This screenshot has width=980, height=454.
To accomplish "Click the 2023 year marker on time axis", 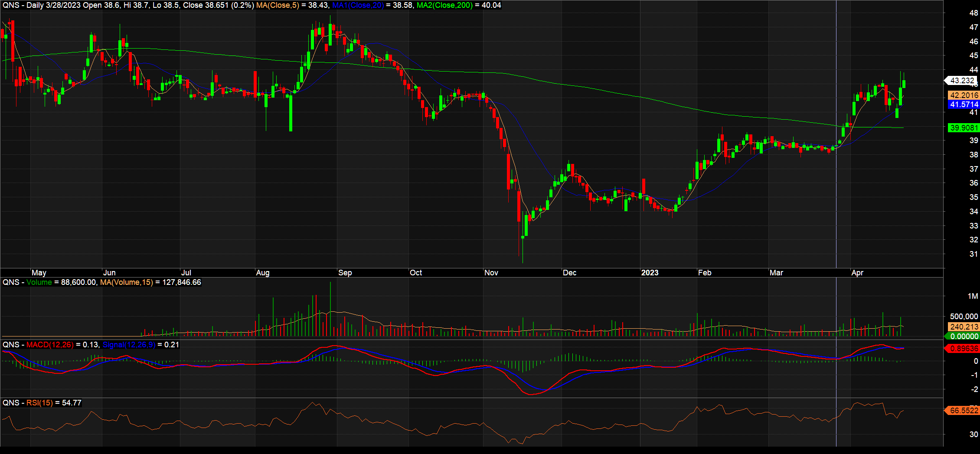I will pyautogui.click(x=650, y=273).
